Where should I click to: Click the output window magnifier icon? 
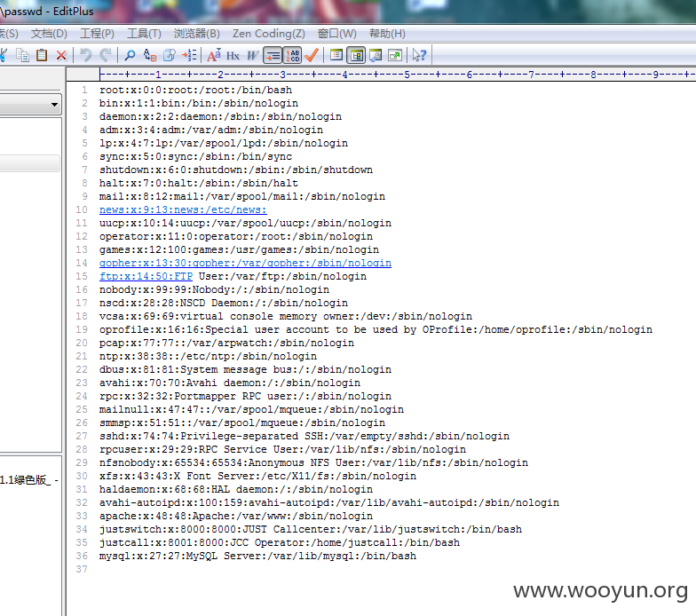[376, 55]
